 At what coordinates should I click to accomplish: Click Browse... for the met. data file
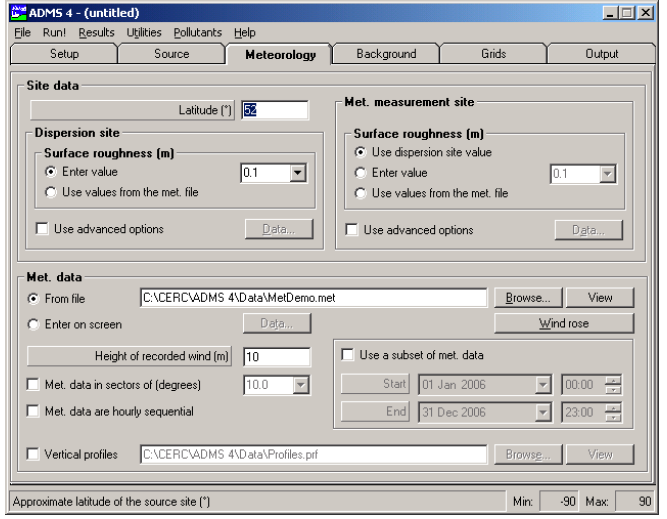click(528, 298)
